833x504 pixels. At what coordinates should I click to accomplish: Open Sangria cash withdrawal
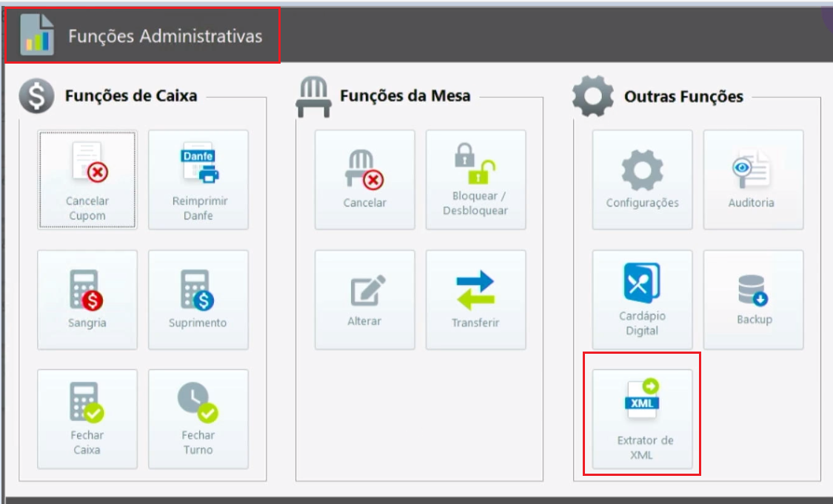click(x=87, y=300)
